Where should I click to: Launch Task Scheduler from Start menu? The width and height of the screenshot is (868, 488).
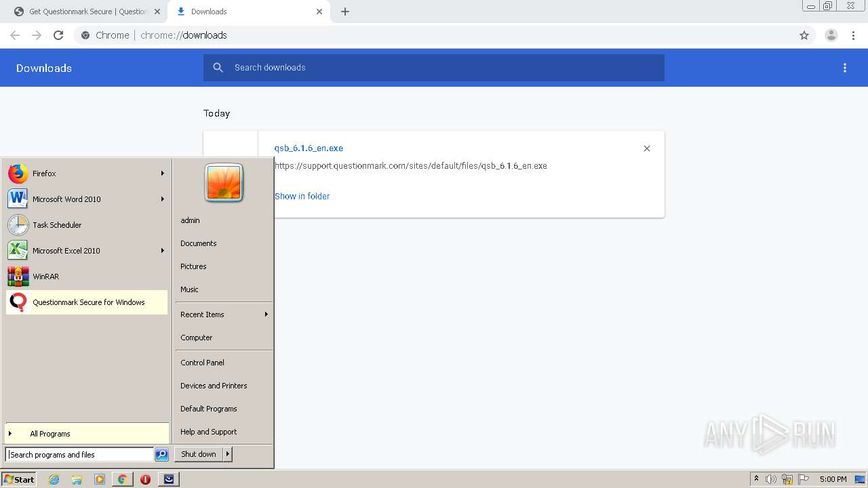[x=87, y=225]
